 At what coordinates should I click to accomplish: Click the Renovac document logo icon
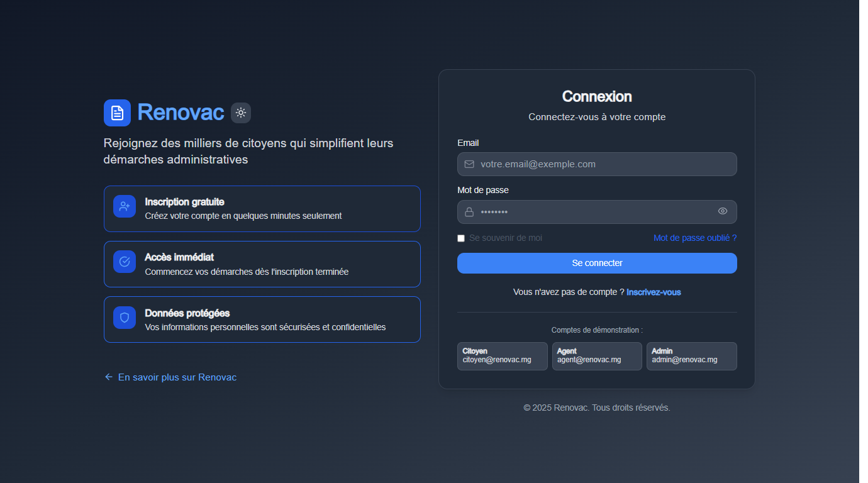tap(117, 113)
